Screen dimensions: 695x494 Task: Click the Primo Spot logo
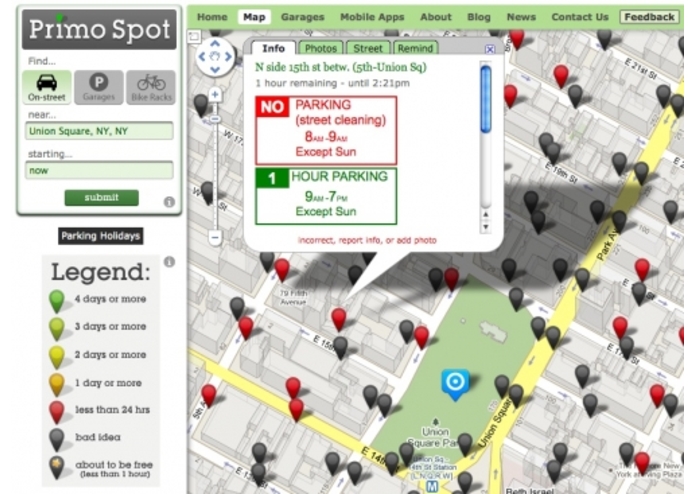[99, 29]
